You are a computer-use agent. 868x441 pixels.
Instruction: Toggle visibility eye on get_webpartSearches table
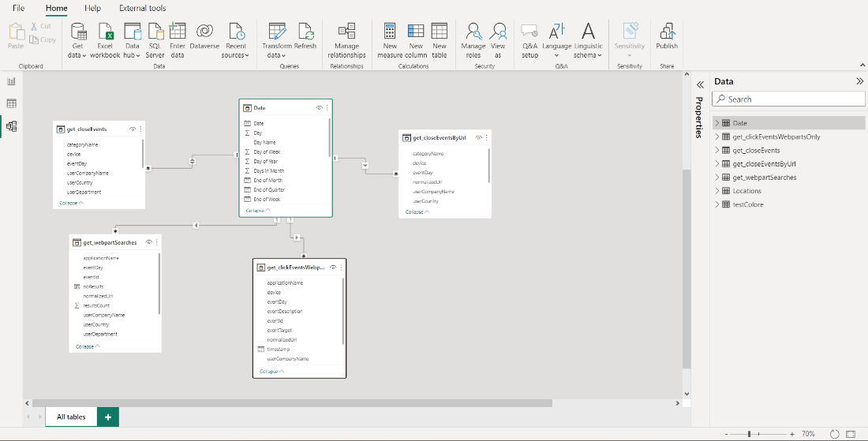tap(148, 242)
